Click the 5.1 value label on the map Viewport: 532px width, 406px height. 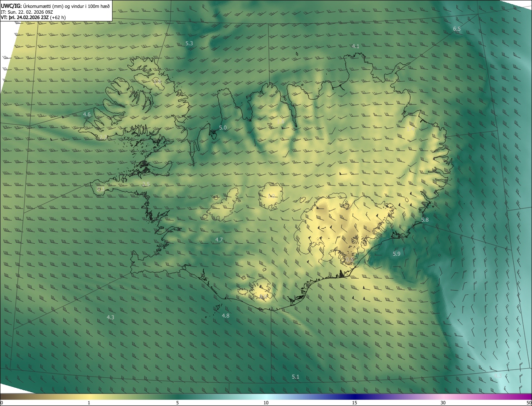[296, 377]
